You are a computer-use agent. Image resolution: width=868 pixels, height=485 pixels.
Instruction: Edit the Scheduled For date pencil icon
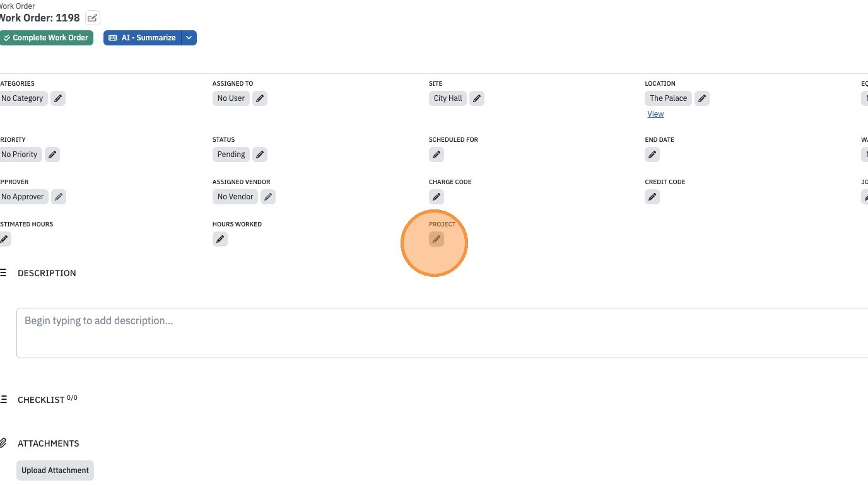point(436,155)
